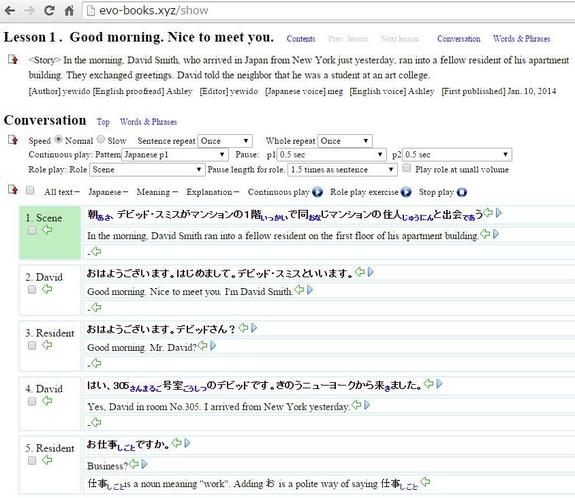Image resolution: width=575 pixels, height=498 pixels.
Task: Select the Slow speed radio button
Action: click(101, 140)
